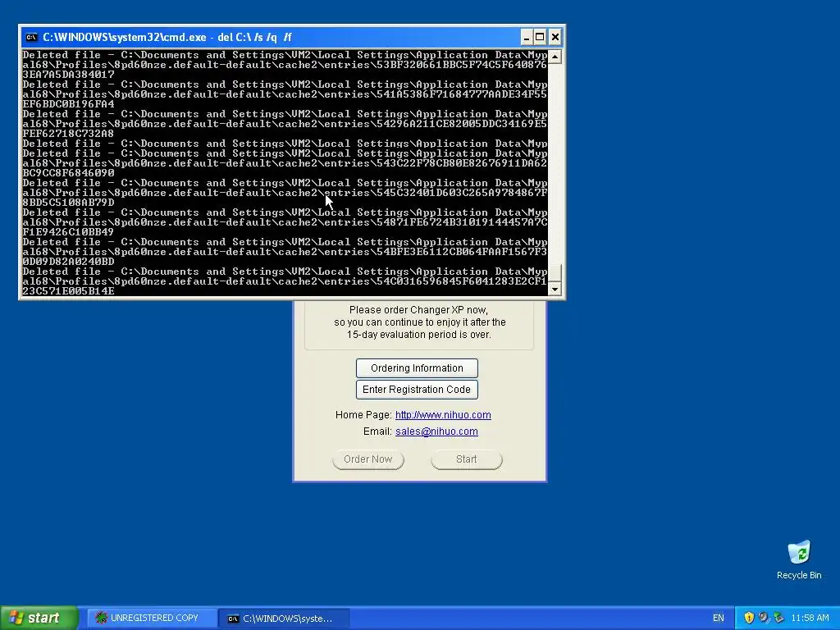Click the cmd scrollbar down arrow

[555, 289]
